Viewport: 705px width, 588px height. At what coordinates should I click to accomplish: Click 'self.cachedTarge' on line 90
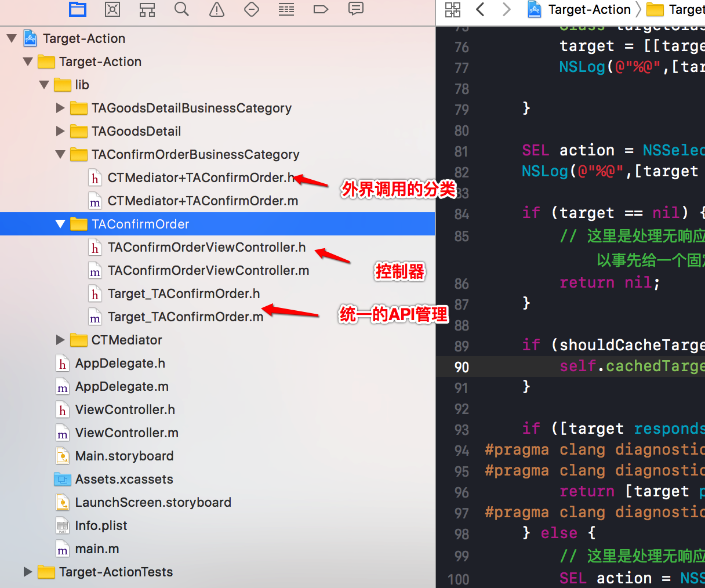pyautogui.click(x=632, y=366)
